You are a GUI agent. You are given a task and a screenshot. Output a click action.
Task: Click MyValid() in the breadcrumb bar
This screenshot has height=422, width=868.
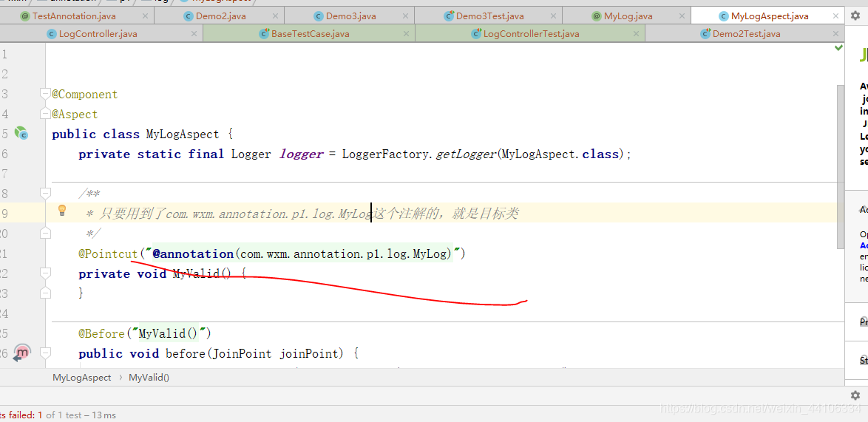coord(149,377)
